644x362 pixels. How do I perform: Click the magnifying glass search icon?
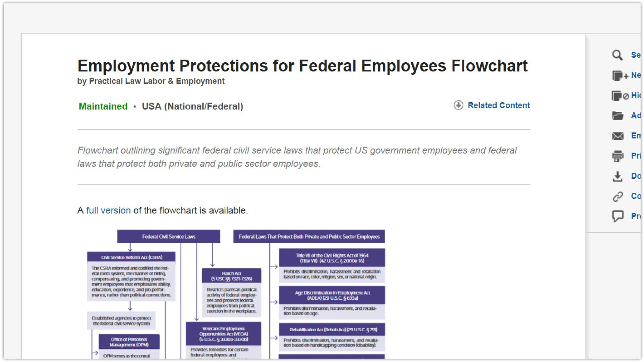(617, 55)
